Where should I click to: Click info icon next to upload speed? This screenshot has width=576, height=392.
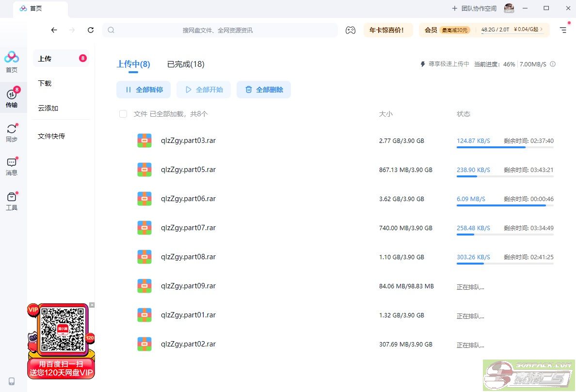[x=553, y=64]
